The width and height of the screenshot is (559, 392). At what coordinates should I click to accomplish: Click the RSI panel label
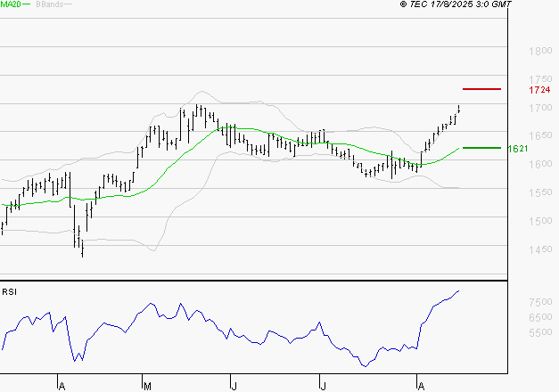(x=9, y=292)
